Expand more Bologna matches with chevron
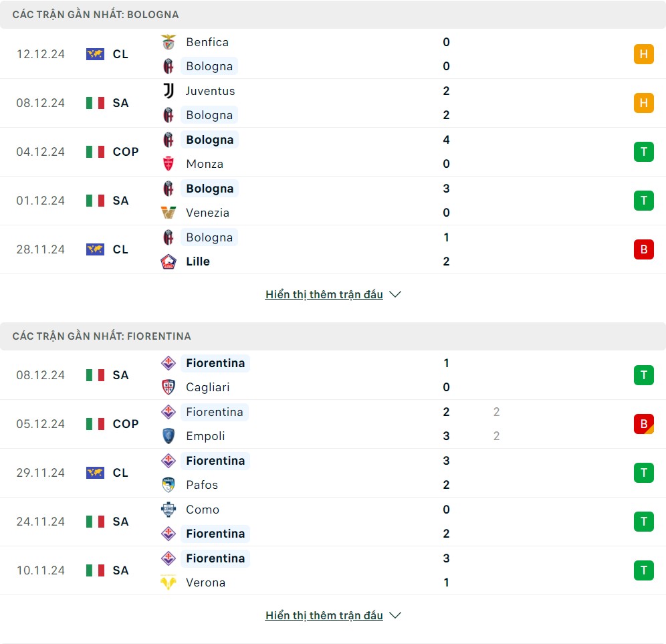 pyautogui.click(x=395, y=294)
